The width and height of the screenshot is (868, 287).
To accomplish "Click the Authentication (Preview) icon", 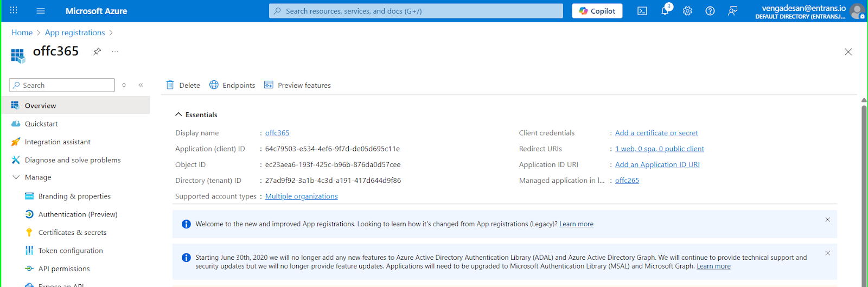I will (x=29, y=214).
